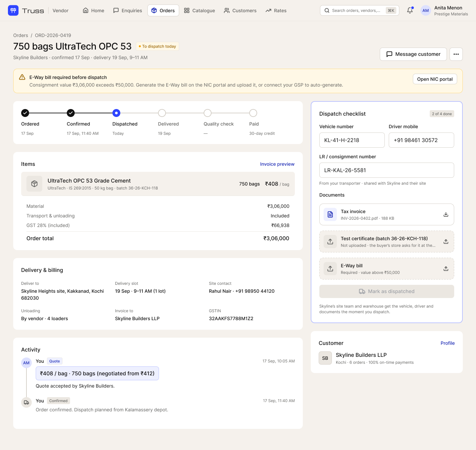Click the Paid progress step circle
Viewport: 476px width, 450px height.
pyautogui.click(x=253, y=113)
